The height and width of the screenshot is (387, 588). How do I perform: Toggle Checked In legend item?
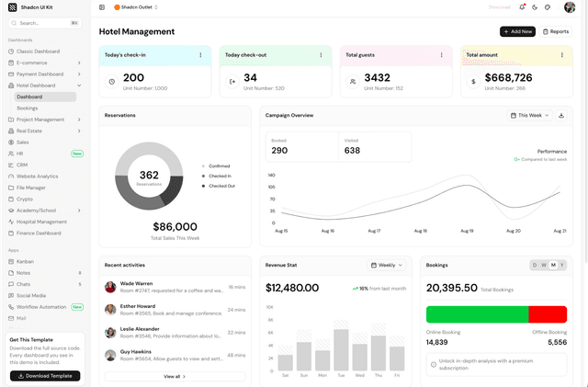[217, 176]
